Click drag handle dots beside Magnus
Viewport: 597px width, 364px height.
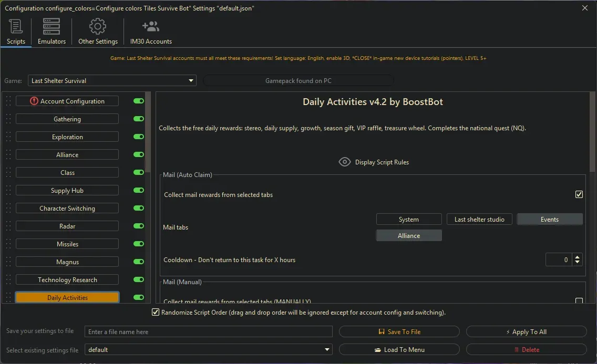coord(8,262)
